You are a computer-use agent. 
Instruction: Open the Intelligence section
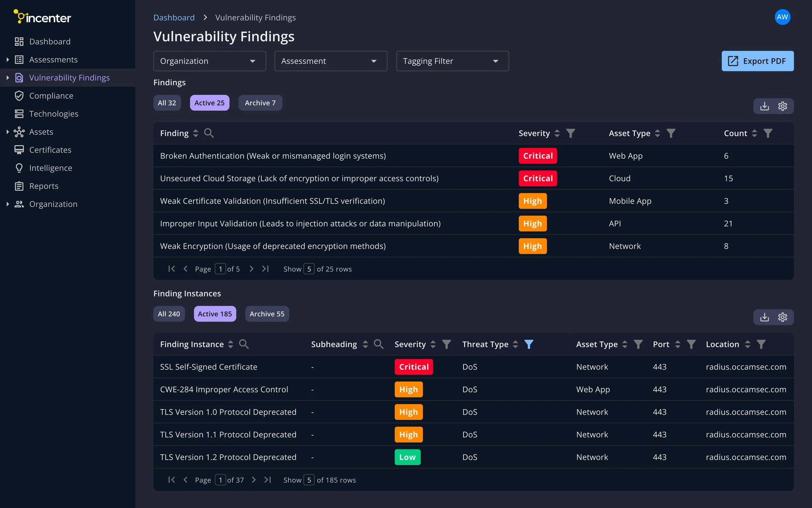click(x=50, y=168)
